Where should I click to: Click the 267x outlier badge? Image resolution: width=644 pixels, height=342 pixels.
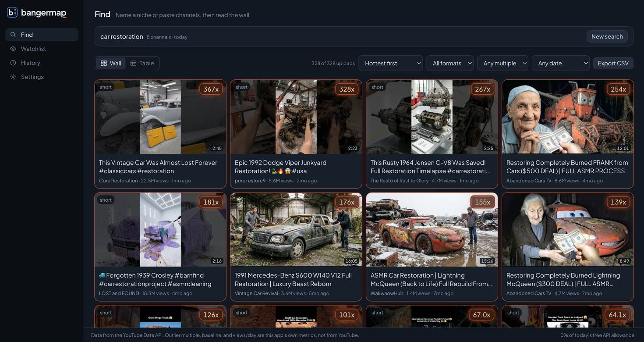[x=483, y=89]
